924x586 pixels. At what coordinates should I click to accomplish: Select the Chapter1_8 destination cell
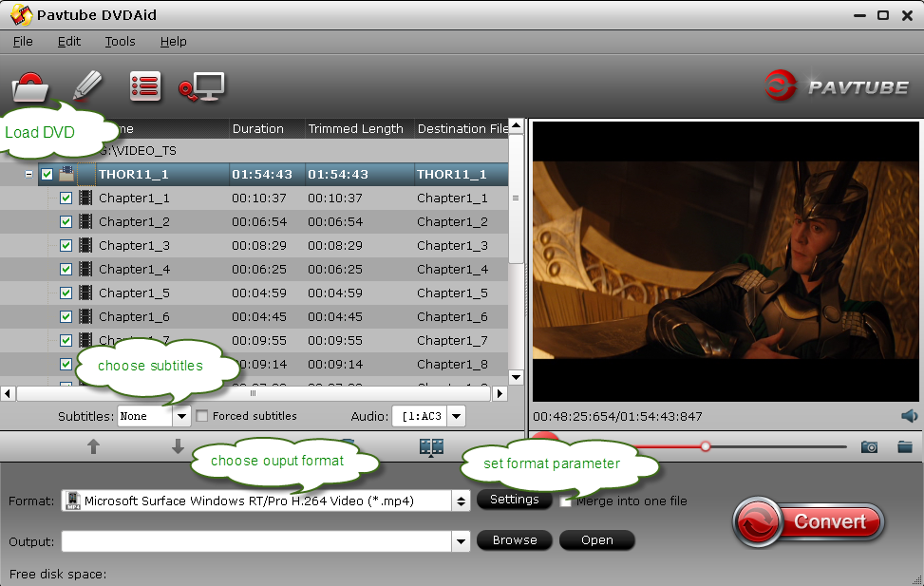[x=453, y=365]
